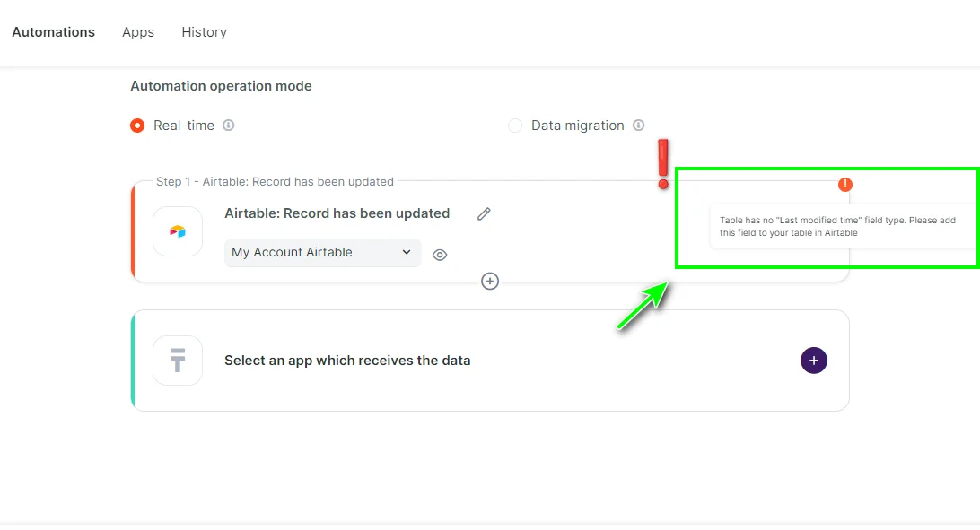Click the info icon beside Real-time
This screenshot has height=530, width=980.
point(229,126)
